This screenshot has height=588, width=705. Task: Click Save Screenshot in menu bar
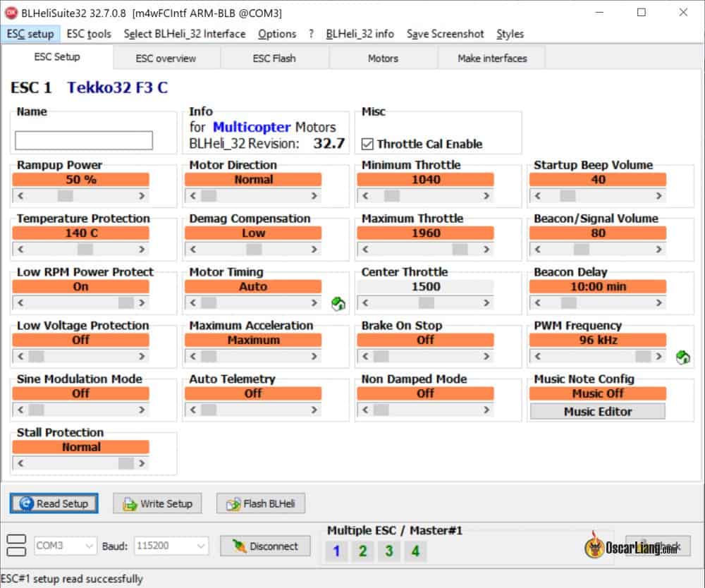445,34
